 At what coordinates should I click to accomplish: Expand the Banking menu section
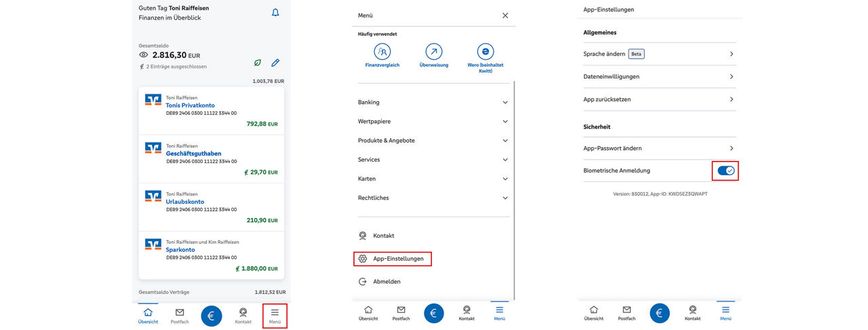433,103
